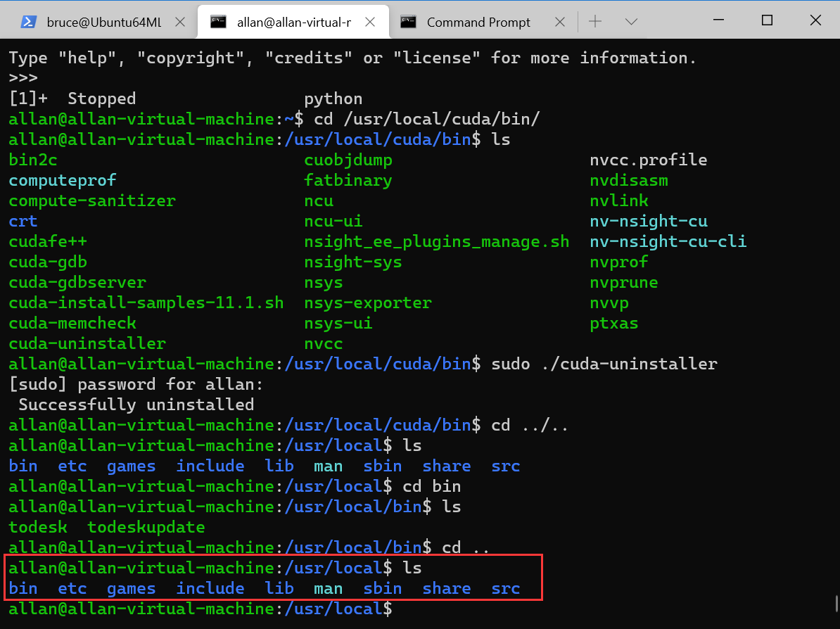Click 'cuda-uninstaller' in the ls listing
The width and height of the screenshot is (840, 629).
87,343
